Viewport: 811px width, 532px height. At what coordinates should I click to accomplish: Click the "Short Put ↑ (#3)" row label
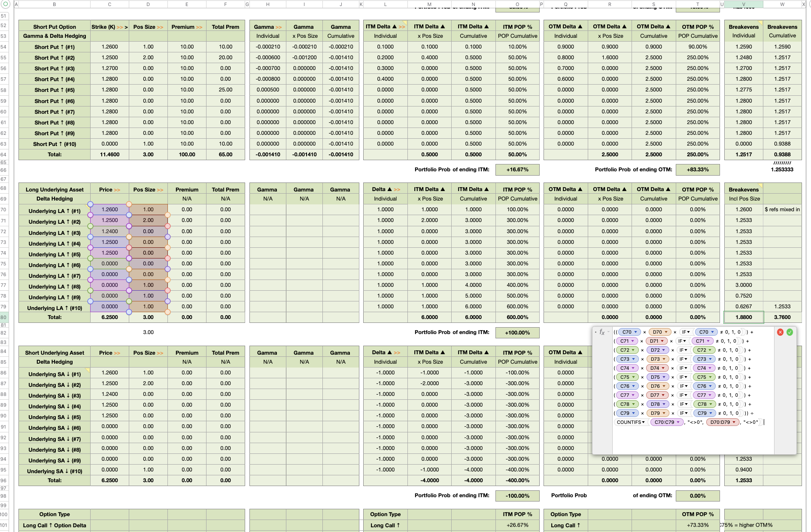[x=55, y=68]
